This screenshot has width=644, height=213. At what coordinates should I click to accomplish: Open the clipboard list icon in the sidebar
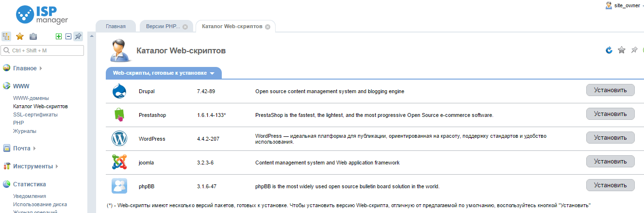point(33,36)
